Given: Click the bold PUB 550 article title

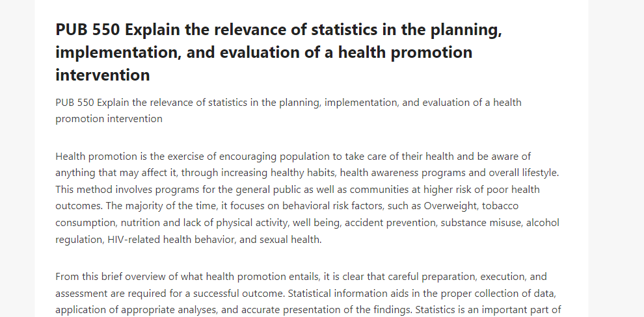Looking at the screenshot, I should coord(278,53).
